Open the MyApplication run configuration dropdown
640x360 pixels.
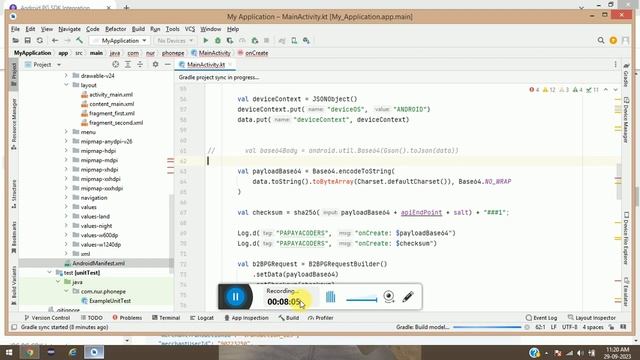[120, 40]
